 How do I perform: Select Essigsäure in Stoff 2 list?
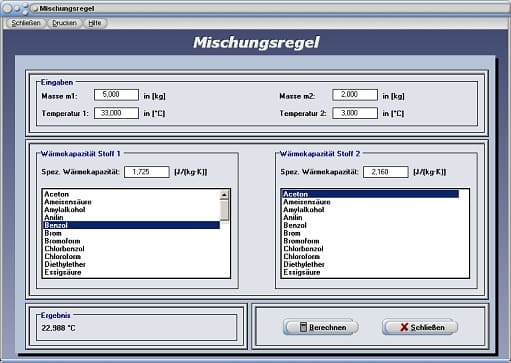(x=370, y=272)
